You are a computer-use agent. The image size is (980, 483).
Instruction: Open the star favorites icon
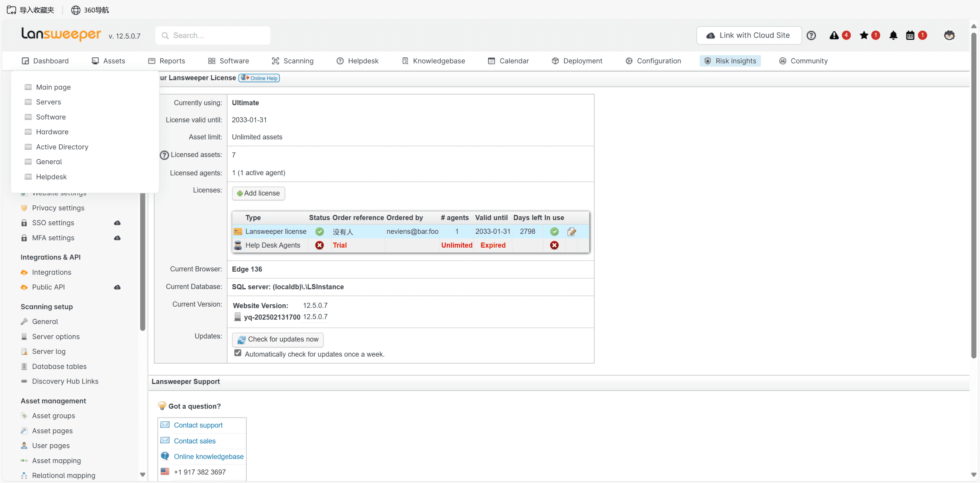click(864, 36)
